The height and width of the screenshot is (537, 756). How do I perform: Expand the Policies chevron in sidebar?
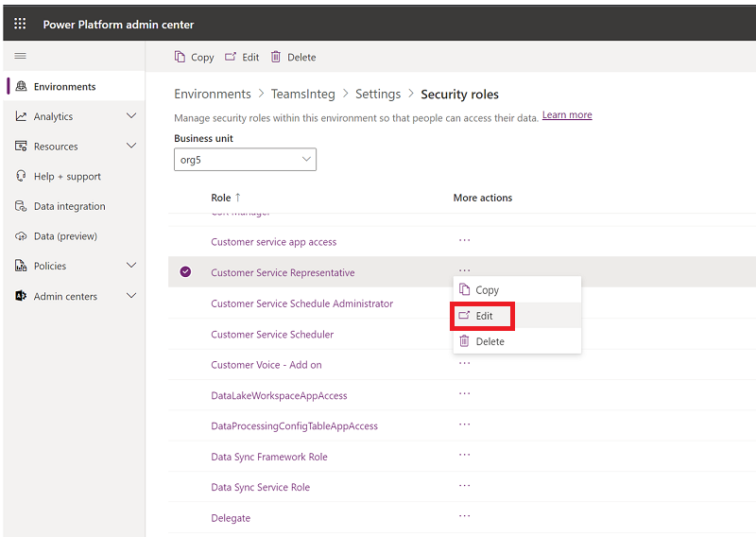tap(131, 266)
